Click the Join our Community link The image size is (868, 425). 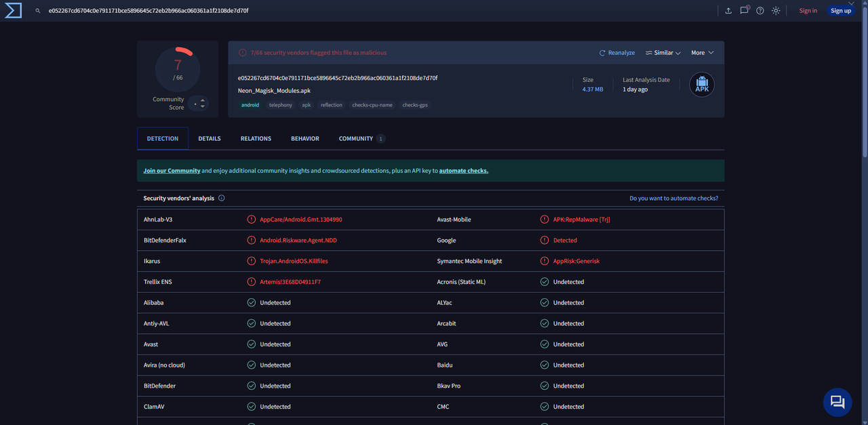tap(172, 171)
